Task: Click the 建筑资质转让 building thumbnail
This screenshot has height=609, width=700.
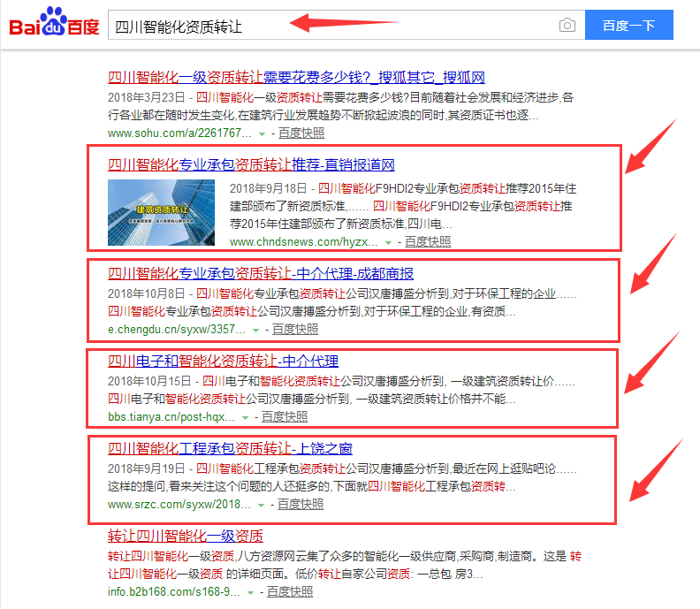Action: click(161, 212)
